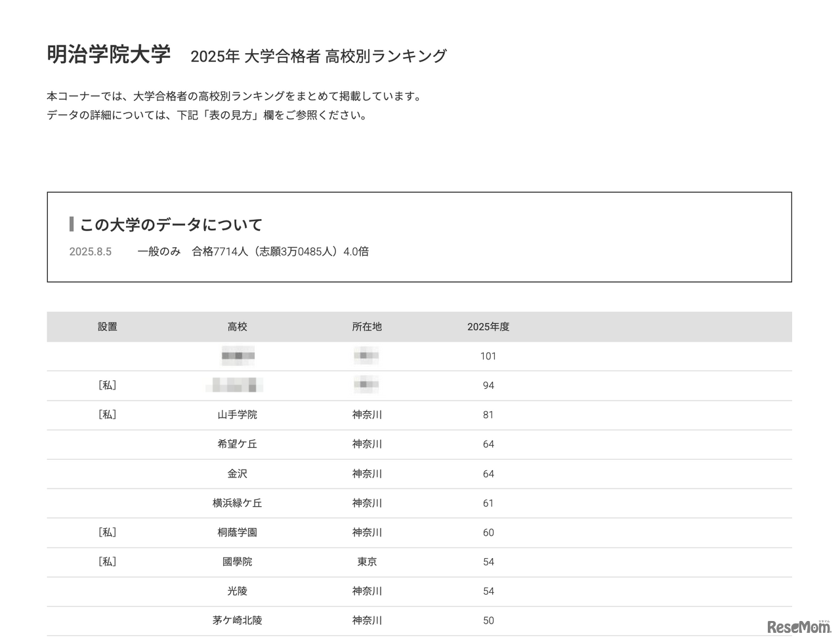Select the 金沢 school name
This screenshot has width=840, height=642.
pos(238,473)
